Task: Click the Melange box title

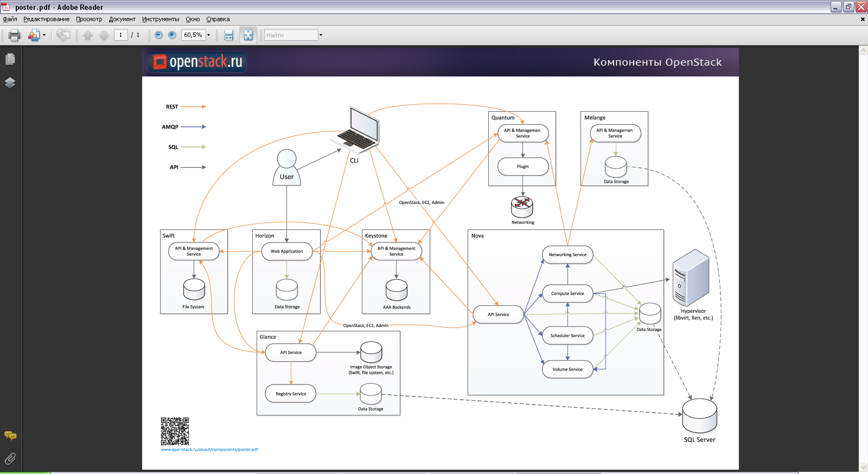Action: [595, 118]
